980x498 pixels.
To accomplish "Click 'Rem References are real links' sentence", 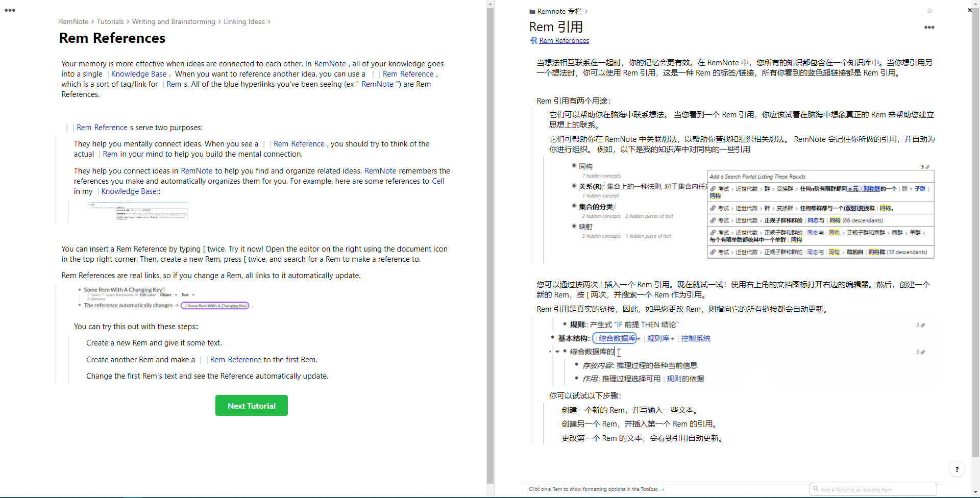I will (x=211, y=276).
